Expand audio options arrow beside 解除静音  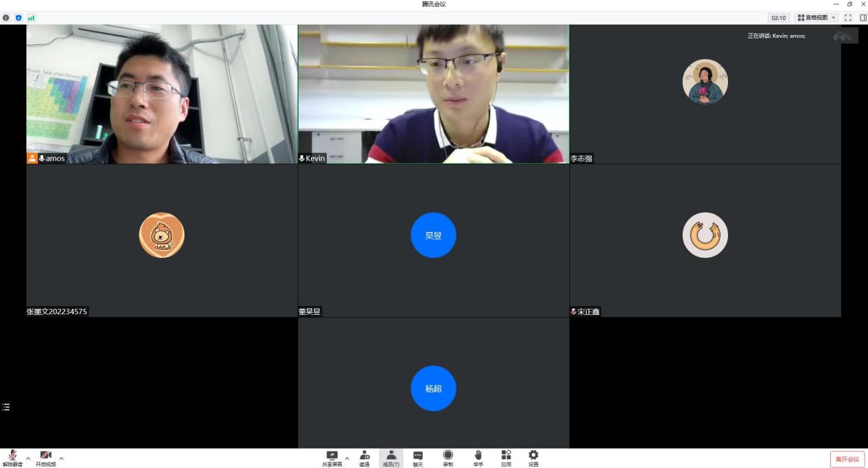pyautogui.click(x=28, y=458)
